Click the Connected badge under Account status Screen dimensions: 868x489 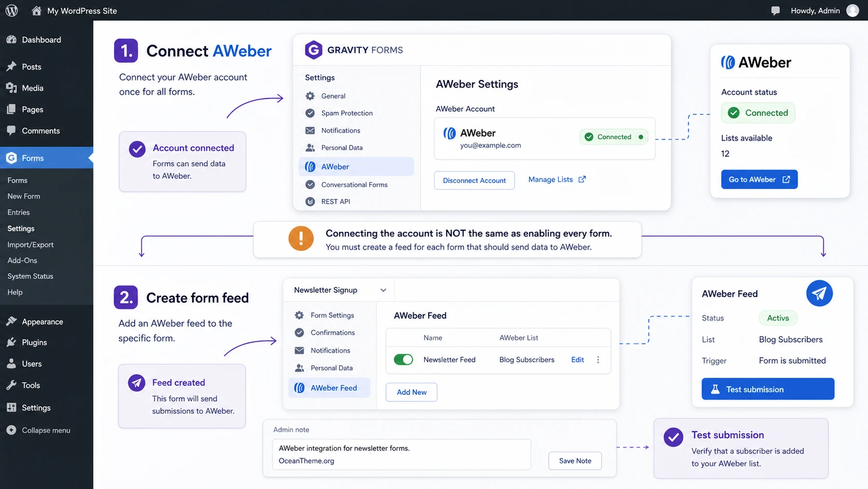(x=758, y=113)
